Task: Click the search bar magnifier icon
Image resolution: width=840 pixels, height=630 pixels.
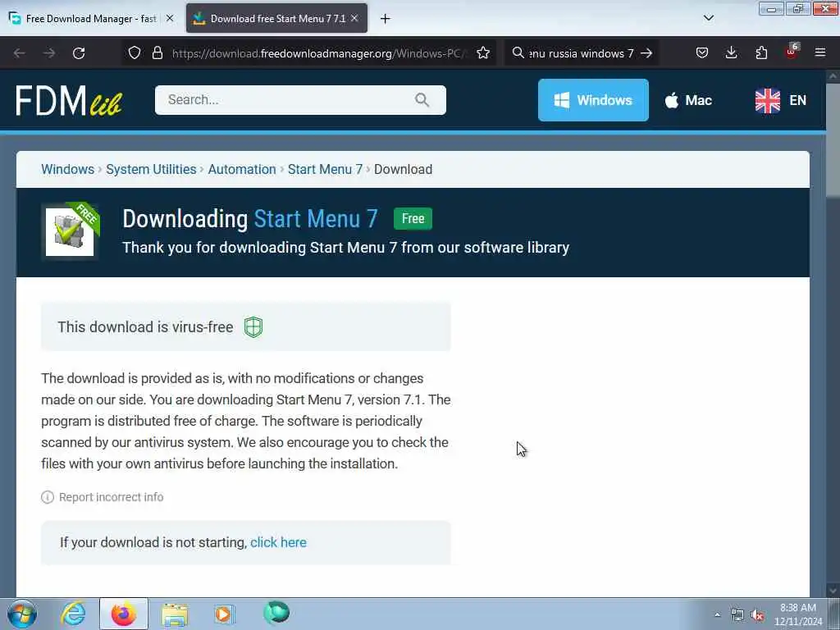Action: (518, 53)
